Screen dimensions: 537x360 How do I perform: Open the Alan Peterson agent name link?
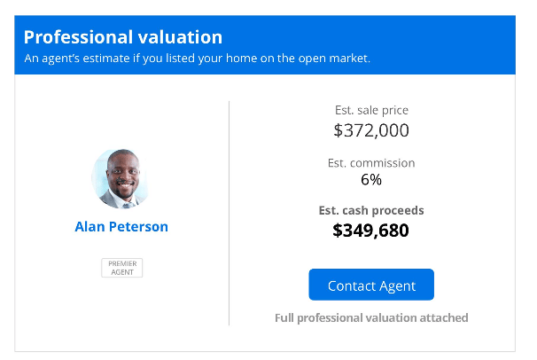(122, 227)
